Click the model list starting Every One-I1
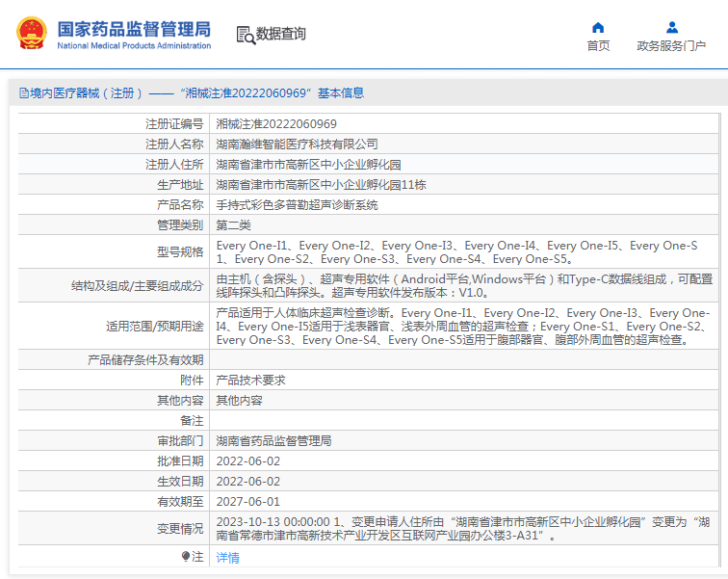The height and width of the screenshot is (579, 728). [x=456, y=252]
